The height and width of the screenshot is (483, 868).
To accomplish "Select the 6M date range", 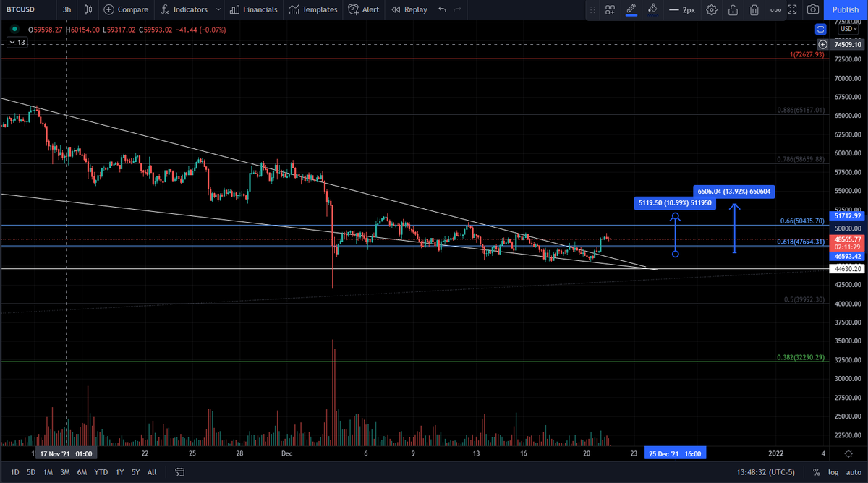I will pyautogui.click(x=82, y=472).
